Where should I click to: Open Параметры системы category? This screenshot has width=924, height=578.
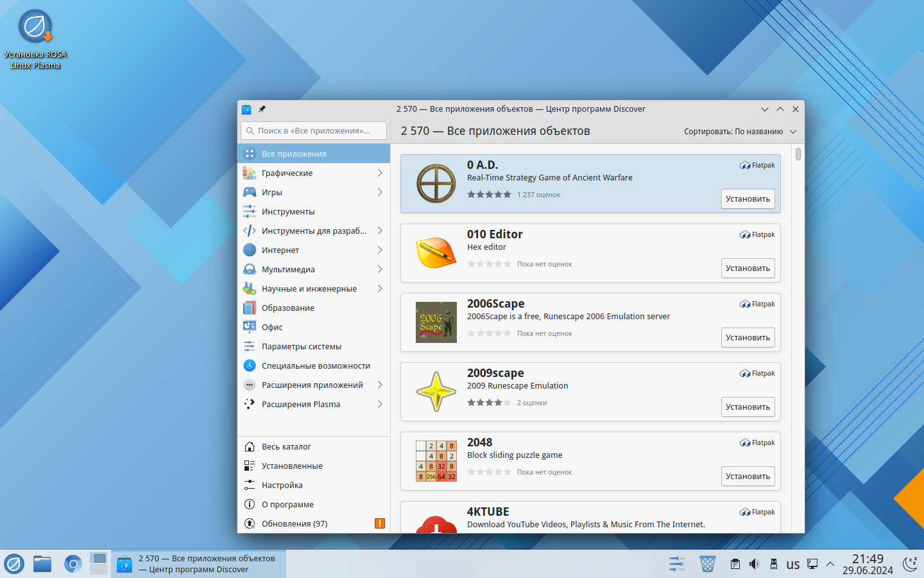pyautogui.click(x=314, y=346)
